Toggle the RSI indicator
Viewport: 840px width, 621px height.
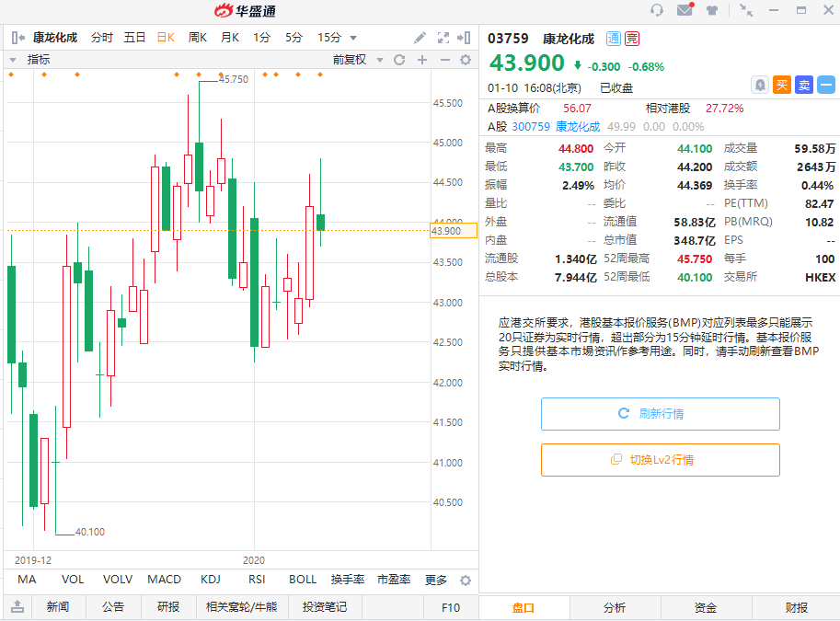(x=257, y=580)
